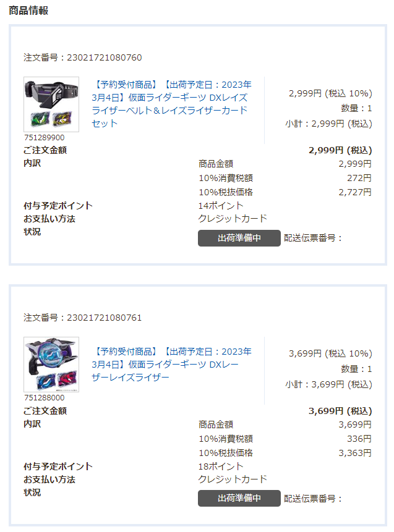This screenshot has height=532, width=394.
Task: Click the first 出荷準備中 status button
Action: [x=239, y=238]
